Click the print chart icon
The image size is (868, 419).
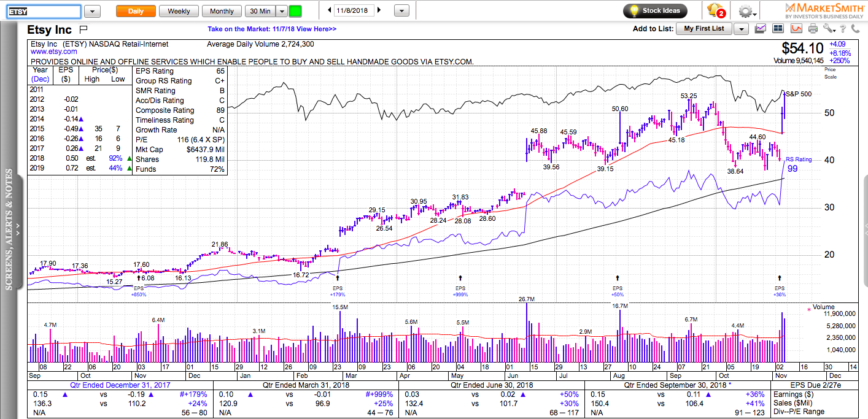click(813, 28)
